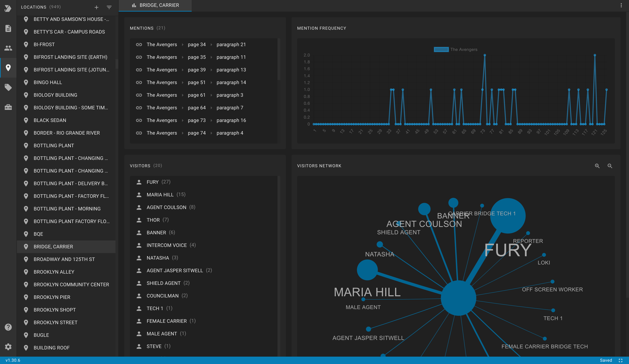Zoom in on the Visitors Network
The height and width of the screenshot is (364, 629).
[597, 166]
